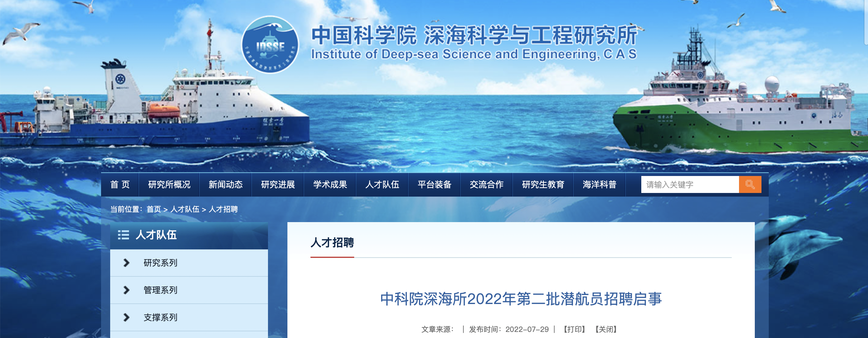This screenshot has width=868, height=338.
Task: Open 研究生教育 navigation item
Action: (x=543, y=185)
